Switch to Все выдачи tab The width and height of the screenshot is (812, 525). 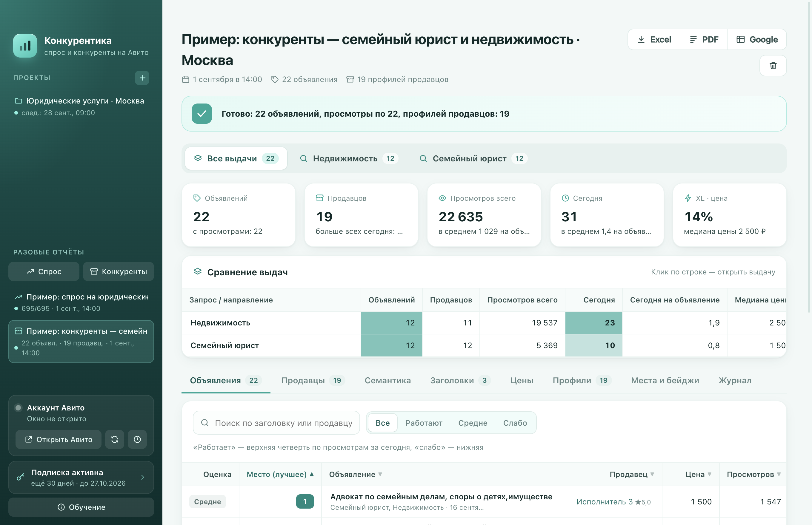tap(236, 158)
